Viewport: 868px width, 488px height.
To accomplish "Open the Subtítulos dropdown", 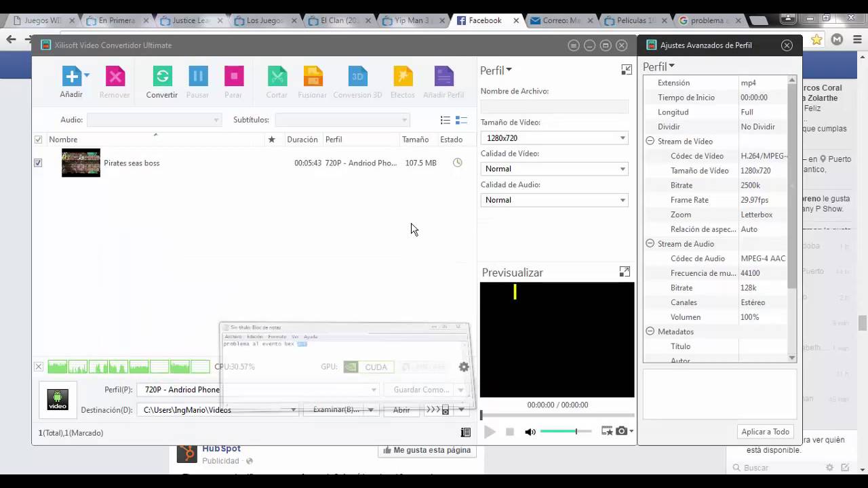I will (342, 120).
